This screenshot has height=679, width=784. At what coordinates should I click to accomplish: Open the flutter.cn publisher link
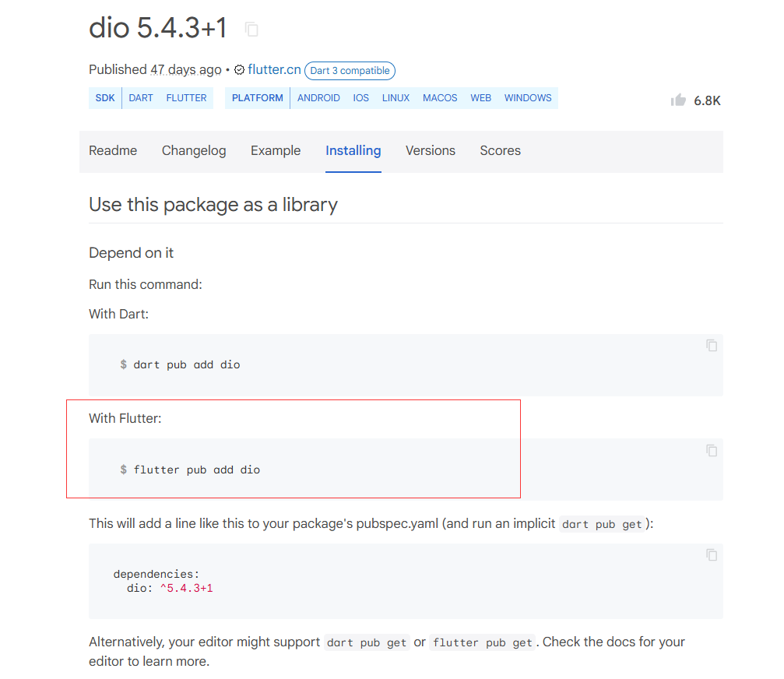[x=275, y=69]
